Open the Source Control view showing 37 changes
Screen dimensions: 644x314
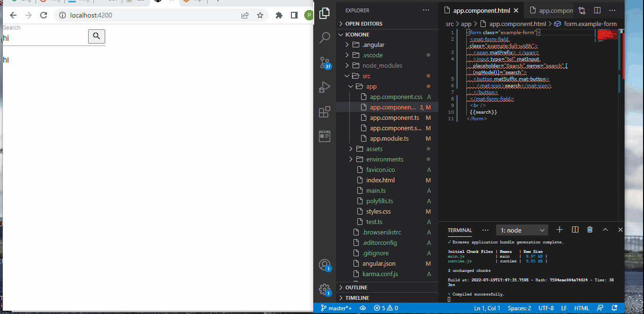pos(325,62)
